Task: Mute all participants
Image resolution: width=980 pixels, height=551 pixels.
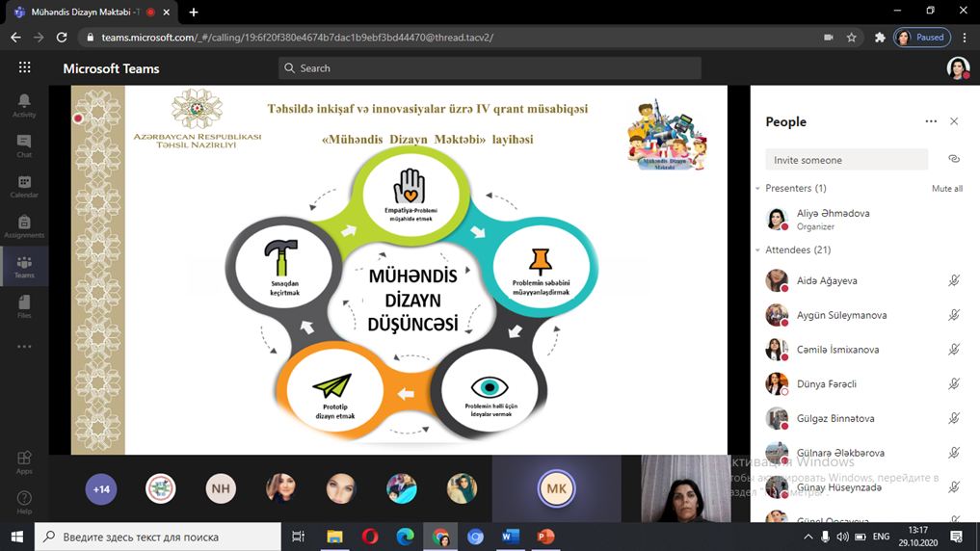Action: (947, 189)
